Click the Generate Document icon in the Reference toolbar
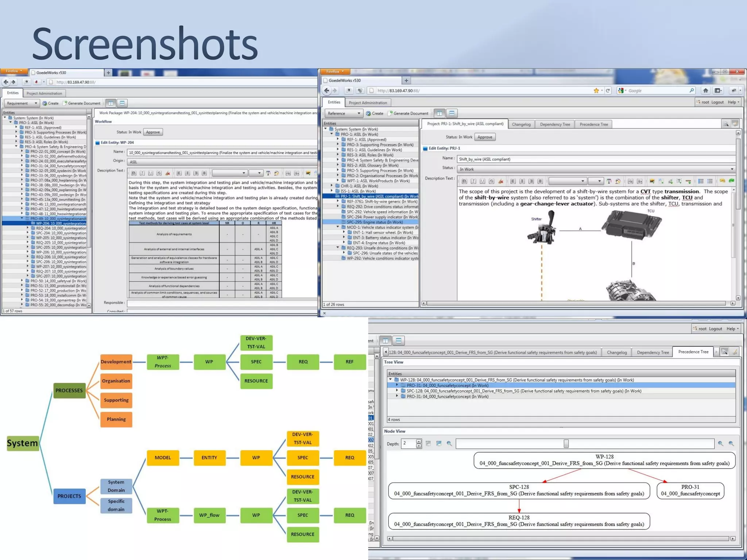Image resolution: width=747 pixels, height=560 pixels. point(390,113)
